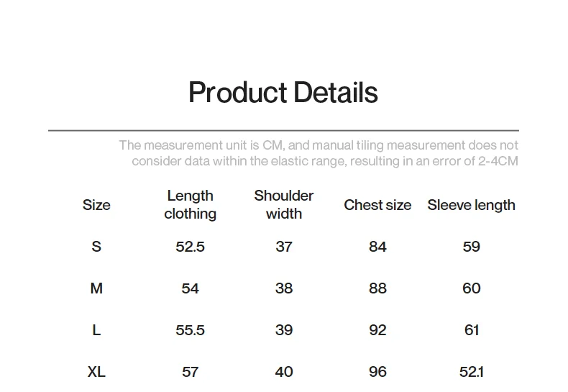The width and height of the screenshot is (568, 392).
Task: Click the Size column header
Action: tap(96, 205)
